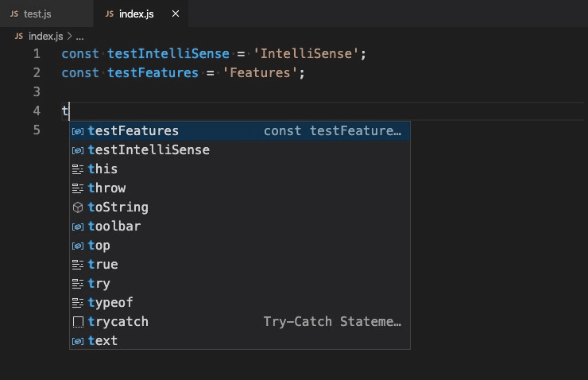Pick the 'typeof' completion entry
Viewport: 588px width, 380px height.
point(110,303)
